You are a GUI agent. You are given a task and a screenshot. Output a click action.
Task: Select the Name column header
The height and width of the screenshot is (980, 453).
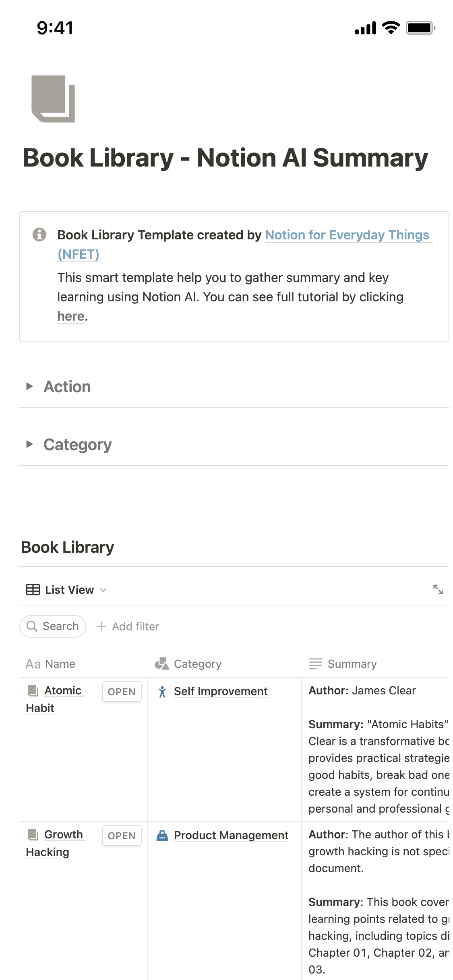(51, 664)
